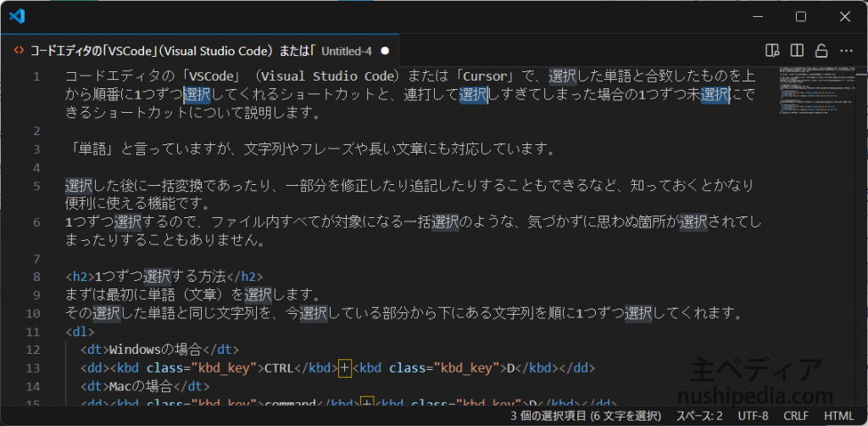Click まずは最初に単語 text on line 9
868x426 pixels.
120,294
